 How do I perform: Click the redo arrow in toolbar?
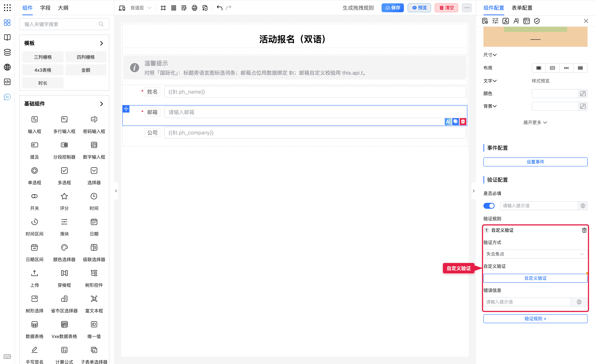(x=229, y=8)
